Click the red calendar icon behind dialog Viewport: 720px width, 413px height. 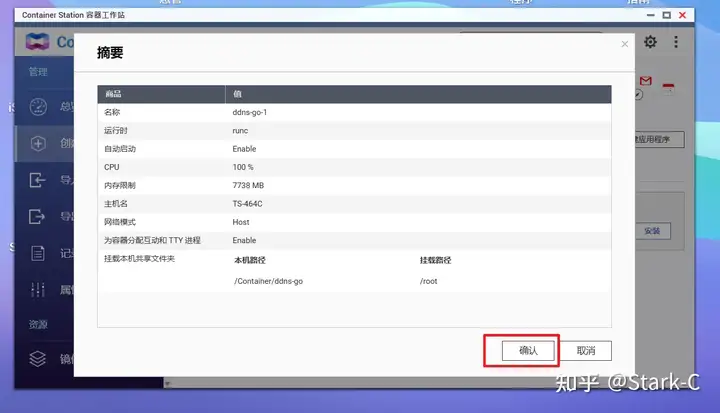669,89
